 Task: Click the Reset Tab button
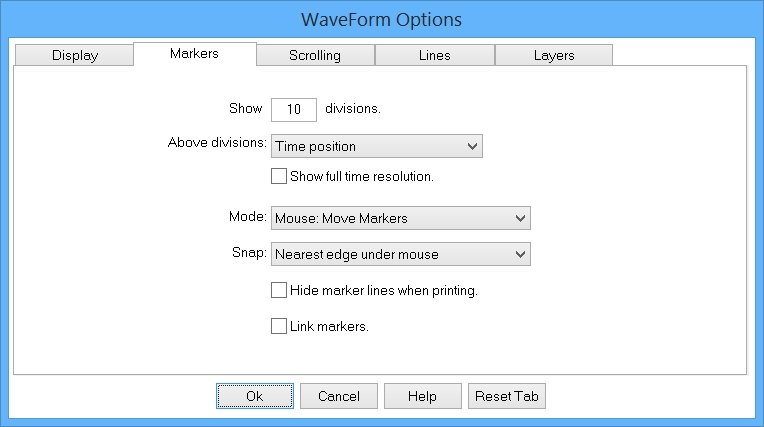pyautogui.click(x=507, y=396)
